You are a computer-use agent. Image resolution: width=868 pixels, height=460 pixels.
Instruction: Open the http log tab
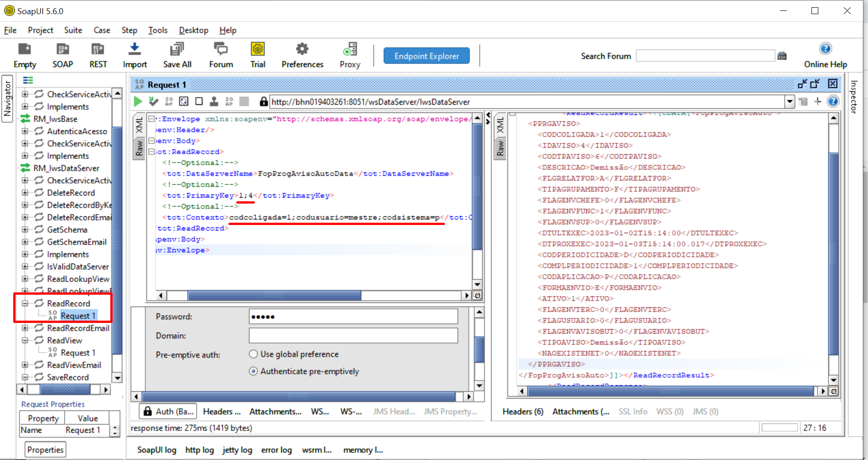tap(199, 450)
